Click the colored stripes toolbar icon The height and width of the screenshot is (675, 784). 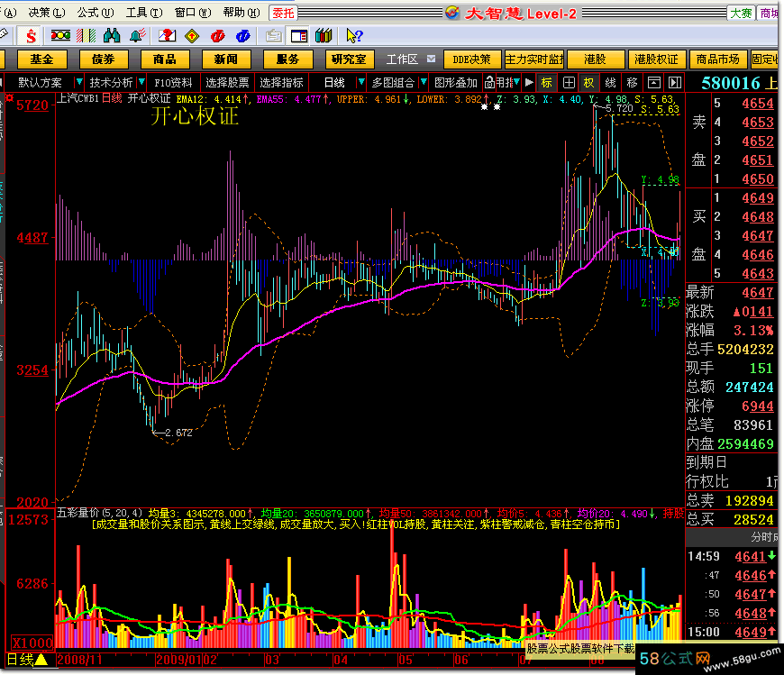pos(86,35)
